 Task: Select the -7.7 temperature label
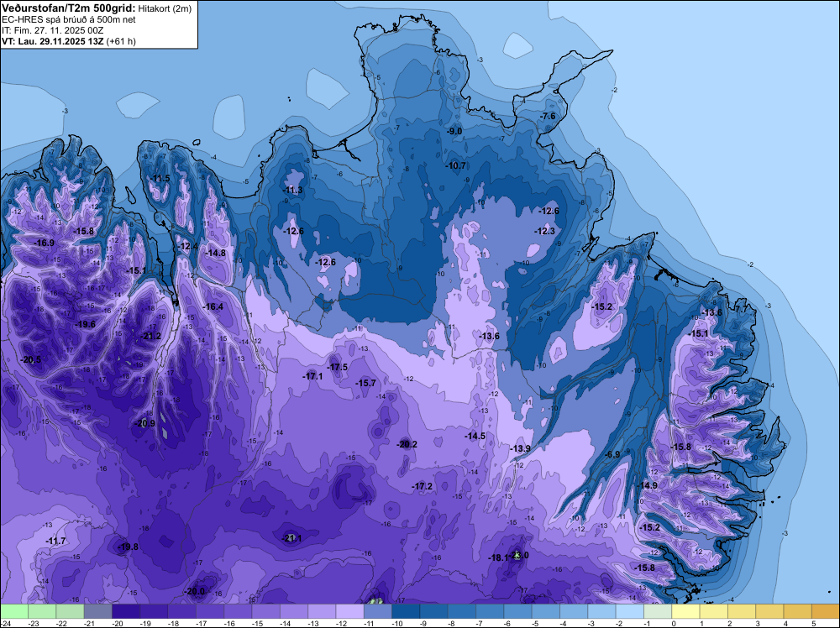(x=742, y=310)
